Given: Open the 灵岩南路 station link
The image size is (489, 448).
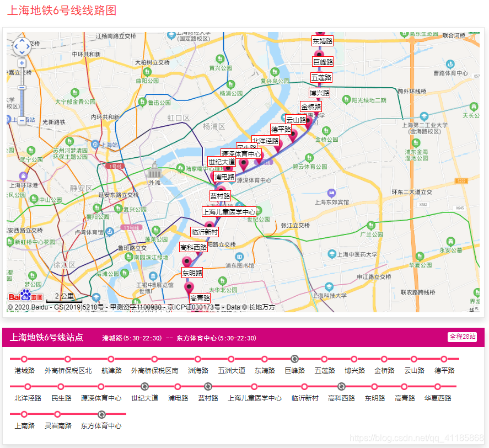Looking at the screenshot, I should coord(58,426).
